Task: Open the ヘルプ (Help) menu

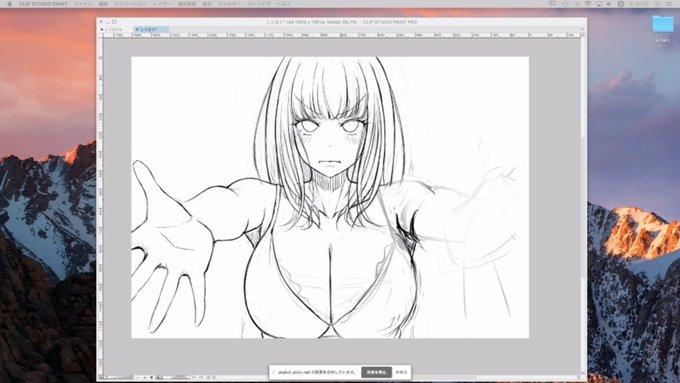Action: 284,3
